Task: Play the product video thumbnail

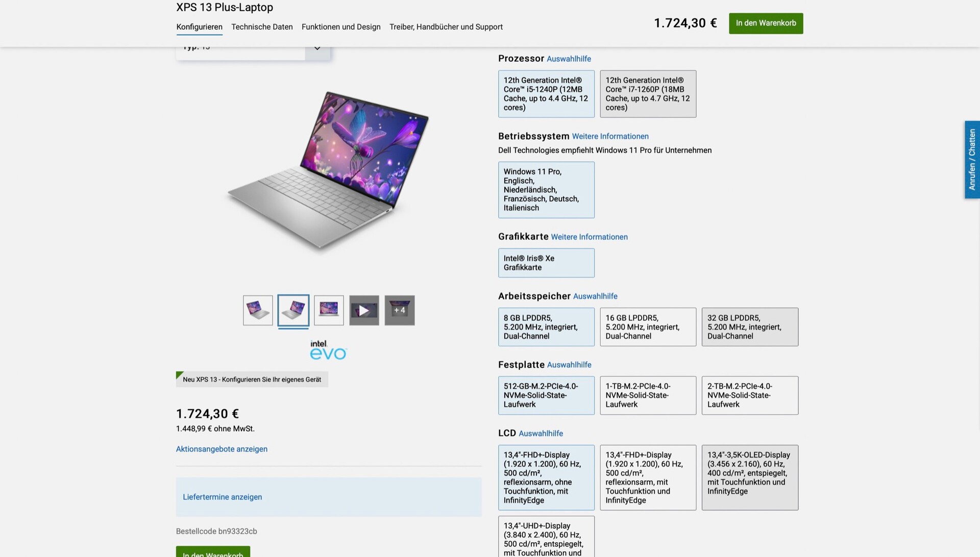Action: tap(364, 310)
